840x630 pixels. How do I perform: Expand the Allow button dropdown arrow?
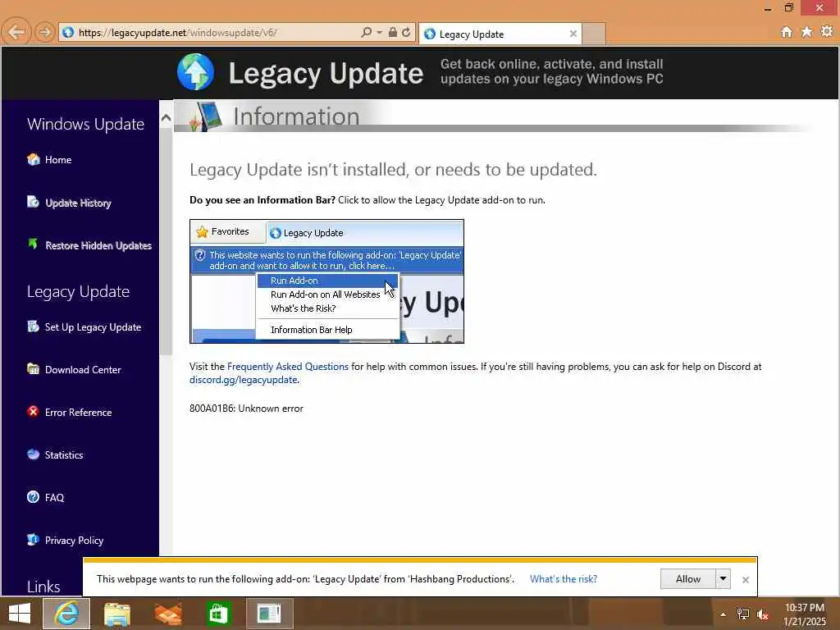[x=724, y=579]
